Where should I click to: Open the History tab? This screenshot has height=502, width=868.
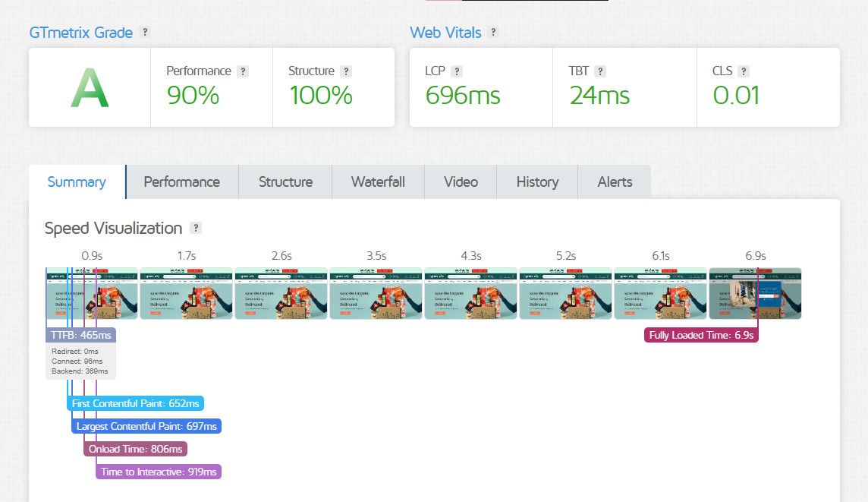click(x=537, y=182)
